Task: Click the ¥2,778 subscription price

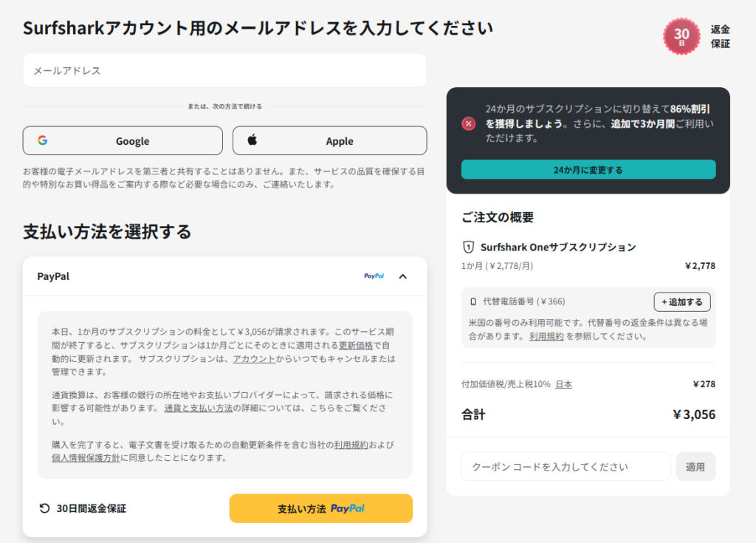Action: click(x=700, y=266)
